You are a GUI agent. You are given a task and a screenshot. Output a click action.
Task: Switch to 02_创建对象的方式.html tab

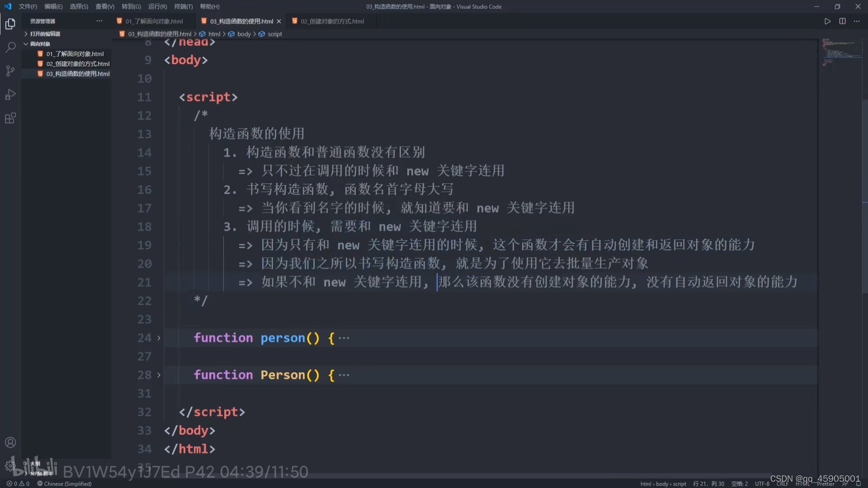click(x=331, y=21)
